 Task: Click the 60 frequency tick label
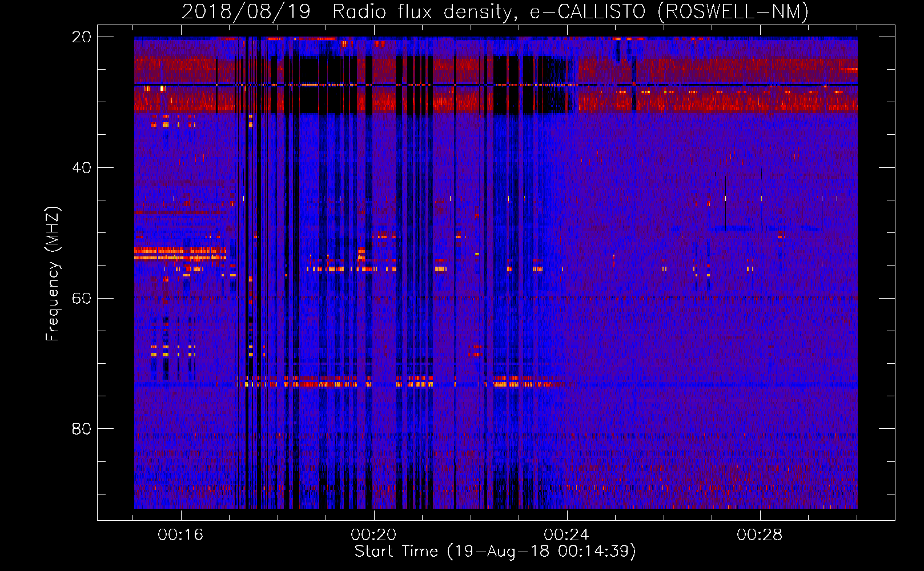(81, 299)
